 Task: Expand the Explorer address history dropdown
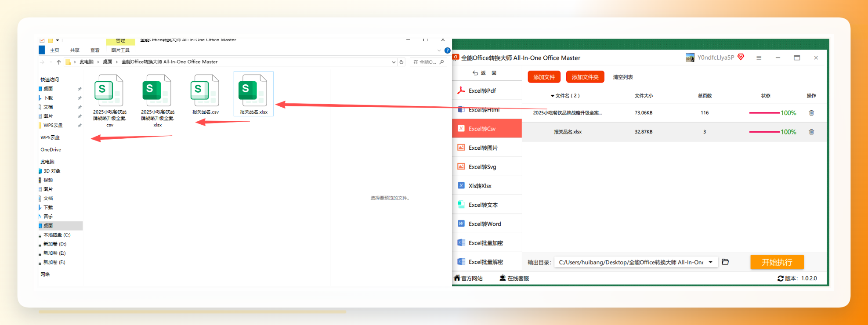point(394,62)
